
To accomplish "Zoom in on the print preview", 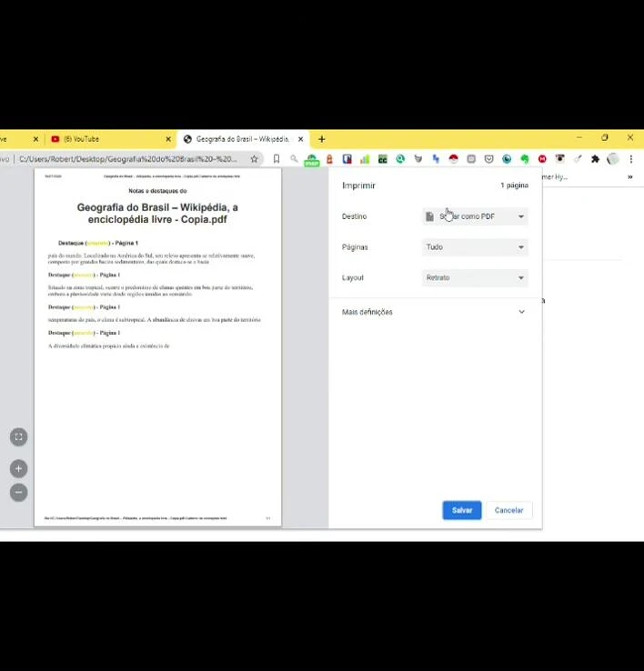I will [18, 468].
